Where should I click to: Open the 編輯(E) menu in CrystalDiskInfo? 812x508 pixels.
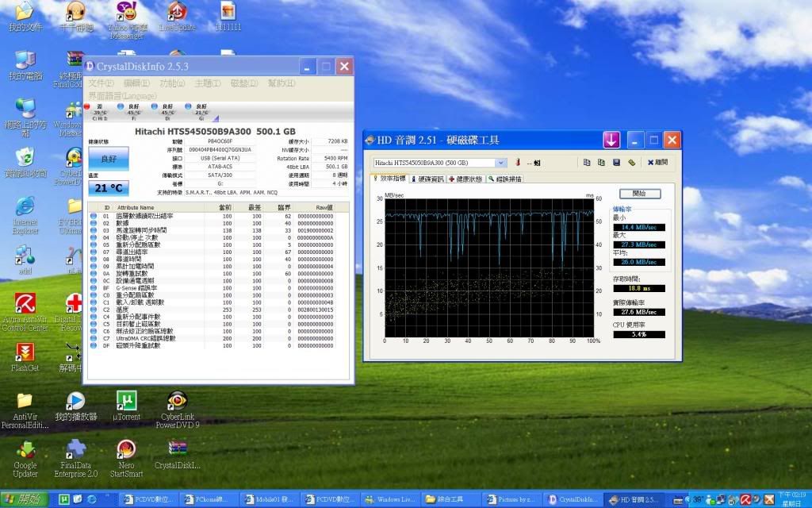pyautogui.click(x=136, y=83)
